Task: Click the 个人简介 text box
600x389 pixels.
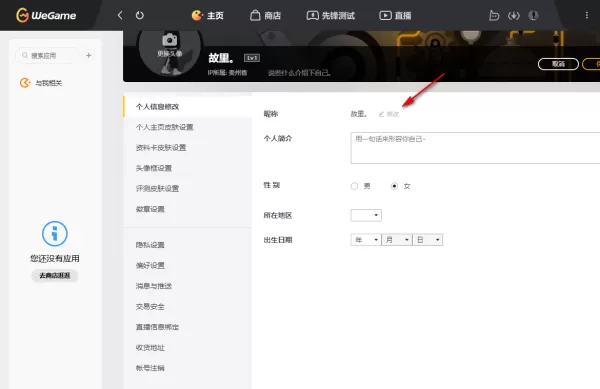Action: [x=475, y=148]
